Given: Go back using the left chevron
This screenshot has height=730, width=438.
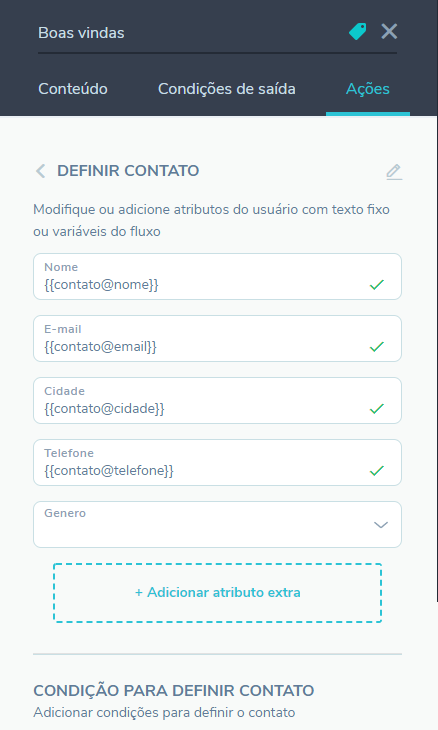Looking at the screenshot, I should 40,171.
